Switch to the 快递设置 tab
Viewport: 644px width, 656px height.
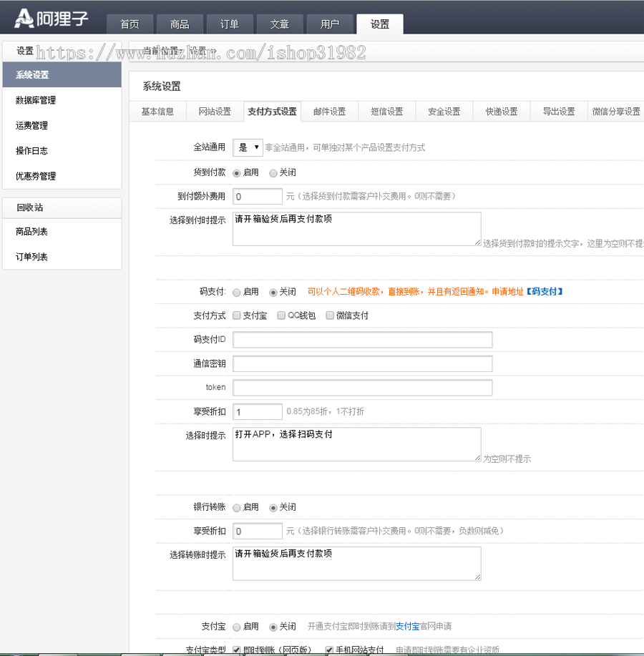[501, 112]
